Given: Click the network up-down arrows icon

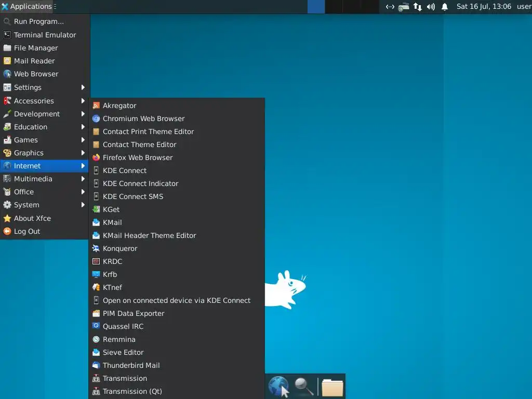Looking at the screenshot, I should (418, 7).
